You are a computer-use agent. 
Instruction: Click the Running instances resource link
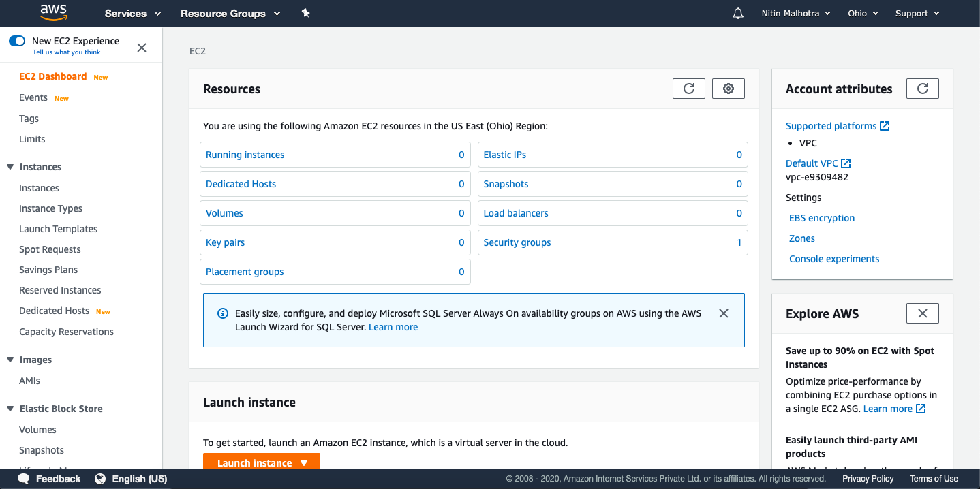pos(245,155)
